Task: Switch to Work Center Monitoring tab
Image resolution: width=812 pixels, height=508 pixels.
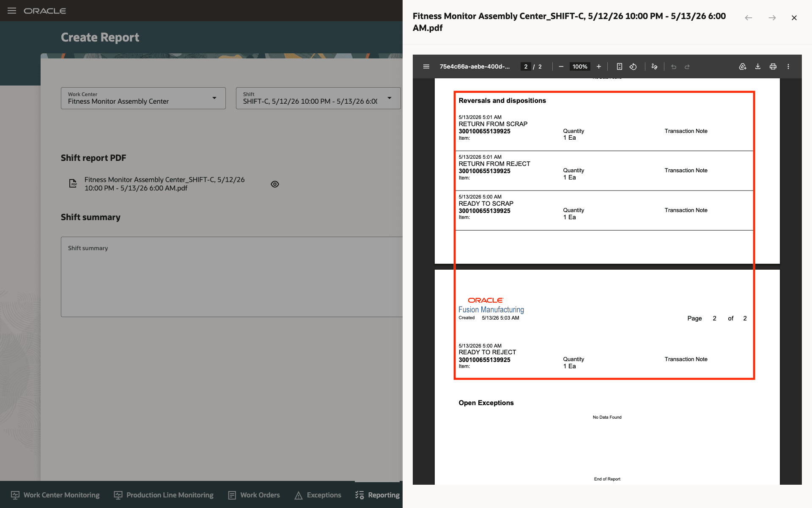Action: point(55,495)
